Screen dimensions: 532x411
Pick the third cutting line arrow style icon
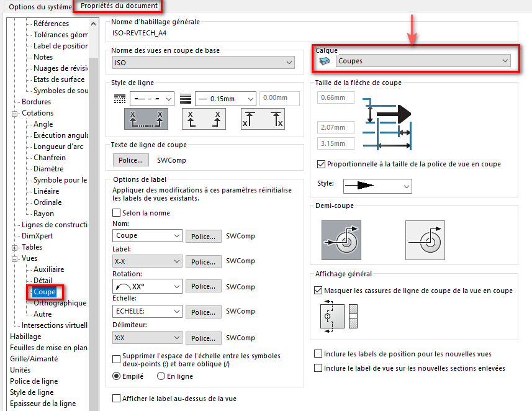pyautogui.click(x=263, y=119)
